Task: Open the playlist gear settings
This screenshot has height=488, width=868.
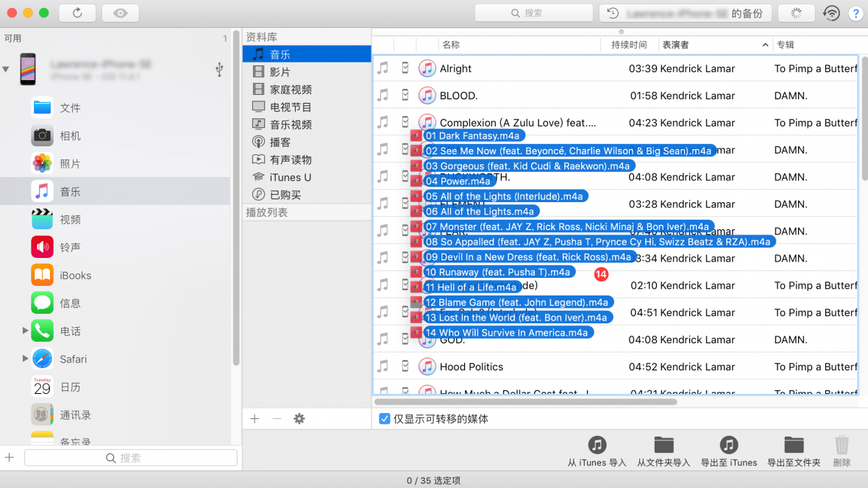Action: click(299, 419)
